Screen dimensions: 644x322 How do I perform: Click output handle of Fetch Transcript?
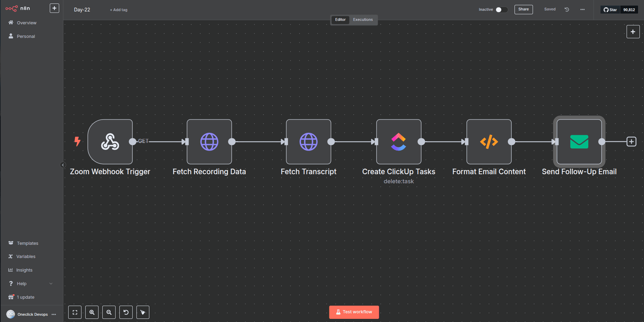coord(331,142)
